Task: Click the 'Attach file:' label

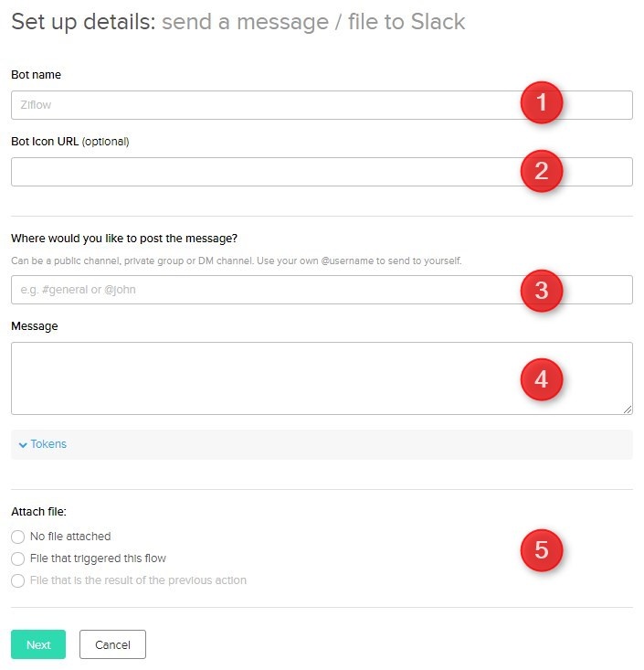Action: coord(38,512)
